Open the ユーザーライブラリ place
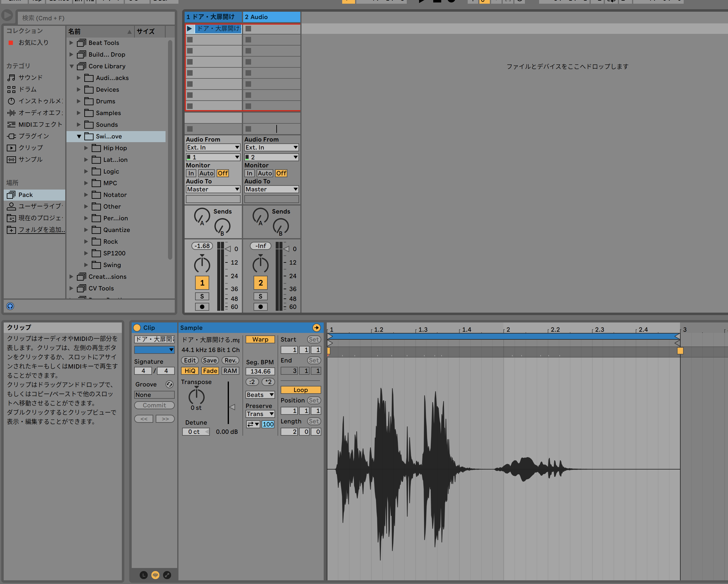This screenshot has width=728, height=584. coord(35,206)
